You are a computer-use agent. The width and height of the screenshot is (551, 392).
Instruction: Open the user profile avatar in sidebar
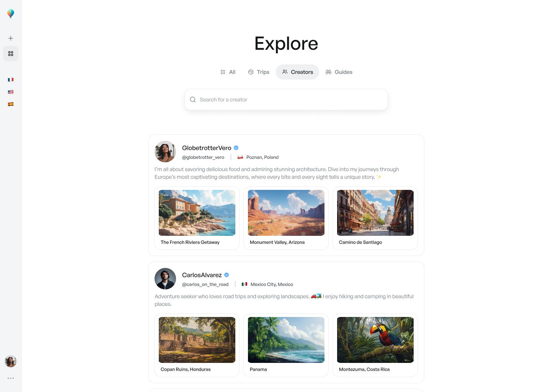(x=11, y=361)
